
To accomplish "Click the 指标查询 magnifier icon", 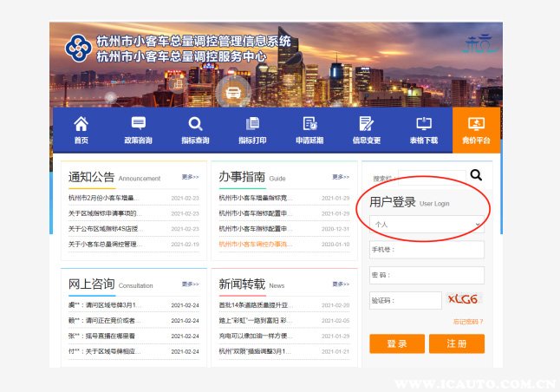I will tap(195, 124).
